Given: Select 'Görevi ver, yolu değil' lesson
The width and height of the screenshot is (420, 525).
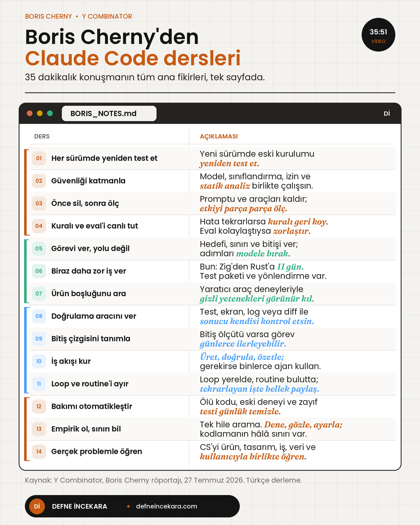Looking at the screenshot, I should [90, 248].
